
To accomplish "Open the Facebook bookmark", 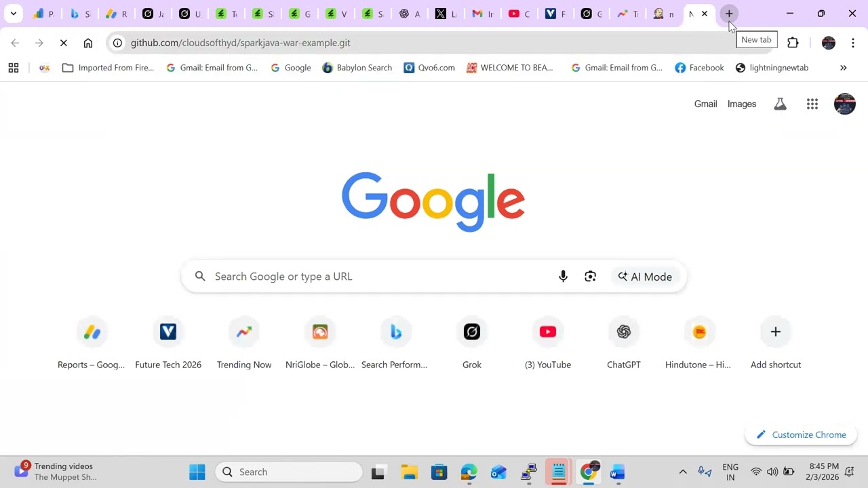I will [700, 68].
